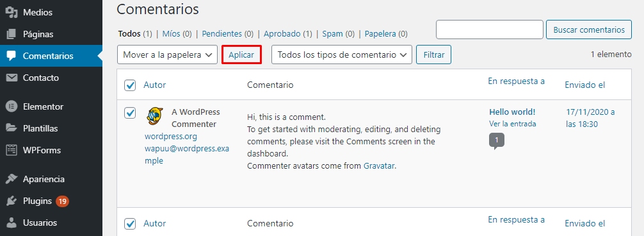This screenshot has height=236, width=644.
Task: Open 'Todos los tipos de comentario' dropdown
Action: 342,55
